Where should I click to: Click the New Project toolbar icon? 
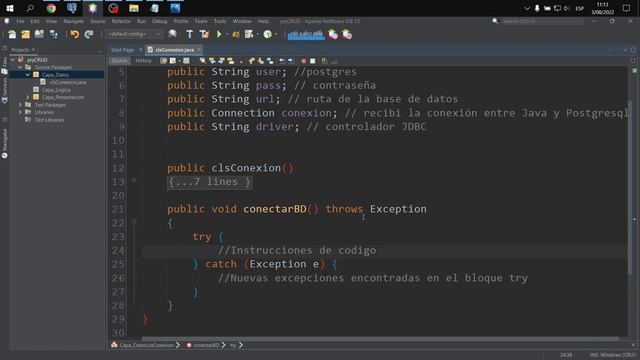[x=25, y=34]
